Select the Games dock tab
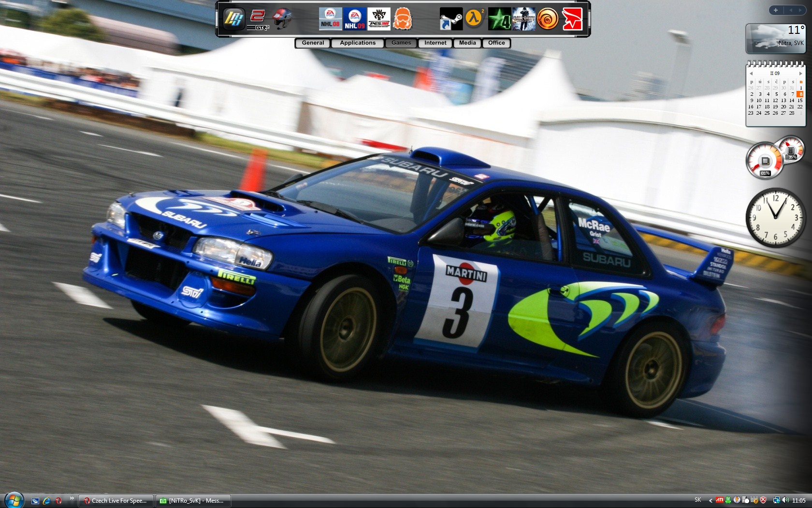812x508 pixels. pyautogui.click(x=401, y=43)
